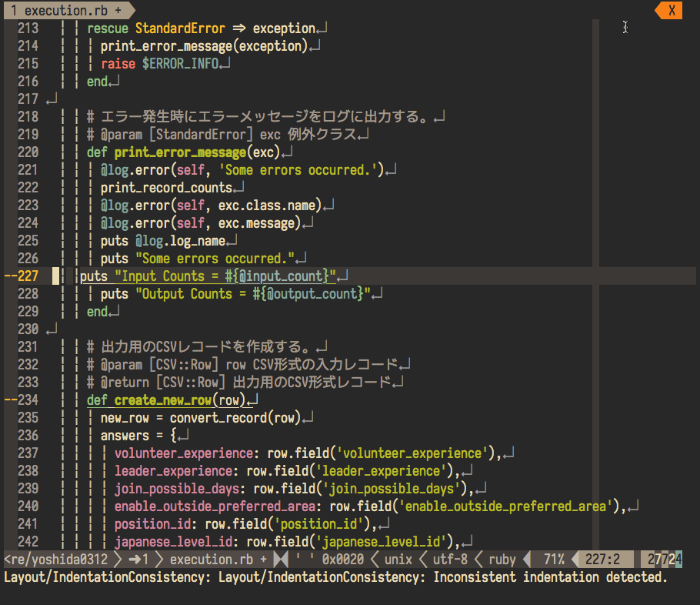The width and height of the screenshot is (700, 605).
Task: Click the color column bar beside line 213
Action: (596, 28)
